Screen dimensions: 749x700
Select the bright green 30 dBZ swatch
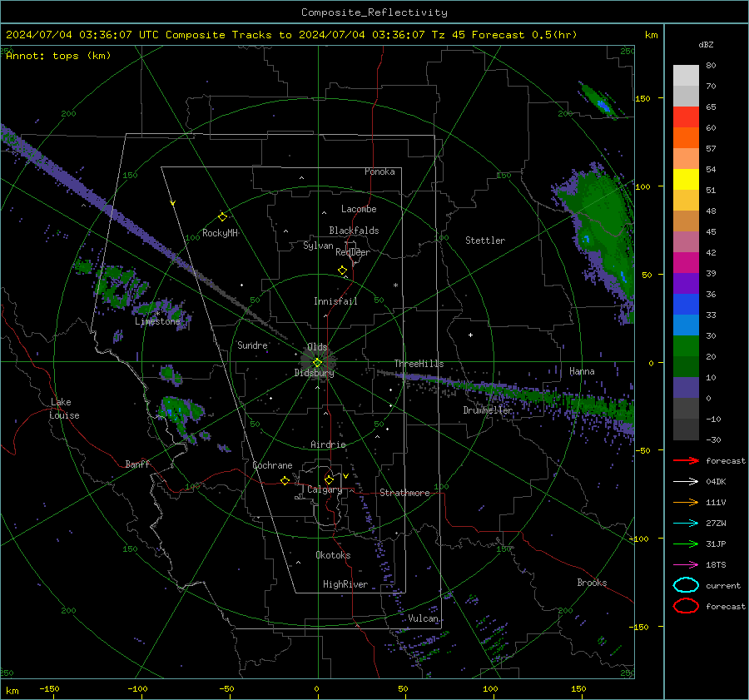[686, 345]
